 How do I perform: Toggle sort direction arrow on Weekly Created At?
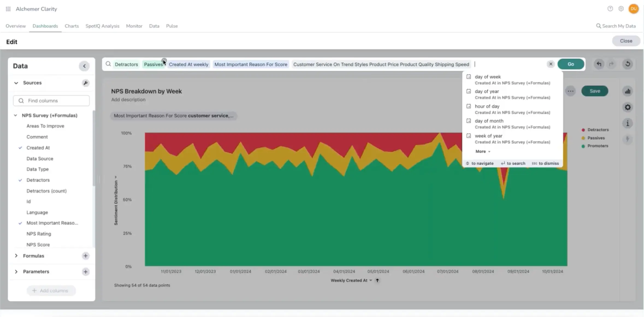click(377, 280)
